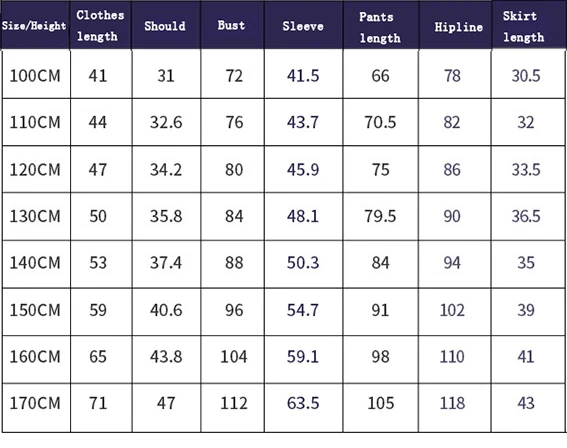Viewport: 567px width, 448px height.
Task: Click the 34.2 shoulder value
Action: [166, 170]
